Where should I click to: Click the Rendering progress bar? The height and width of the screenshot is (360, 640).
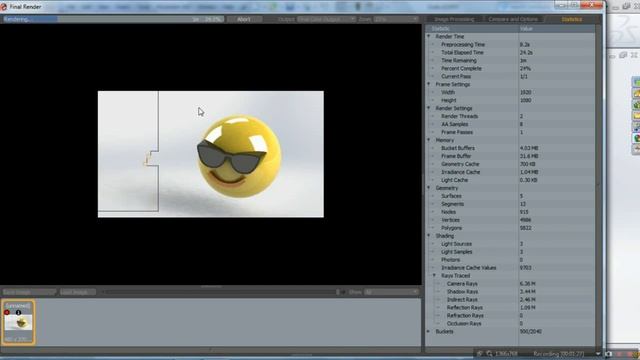112,19
